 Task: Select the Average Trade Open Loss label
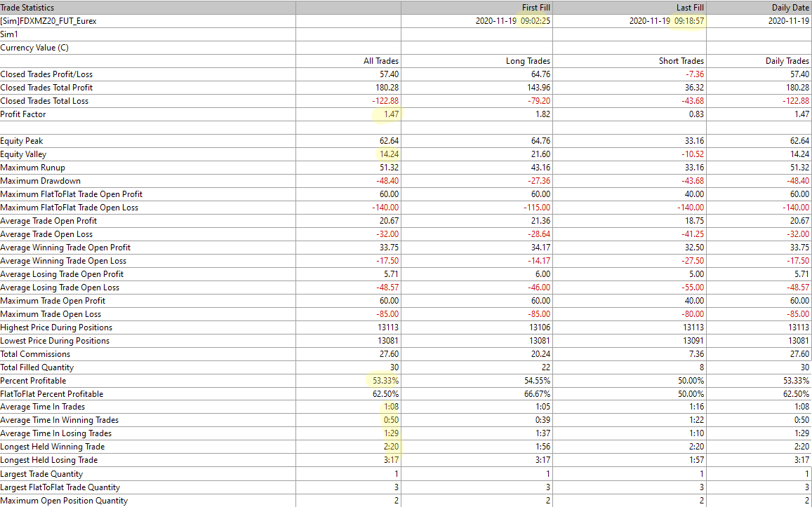(46, 234)
